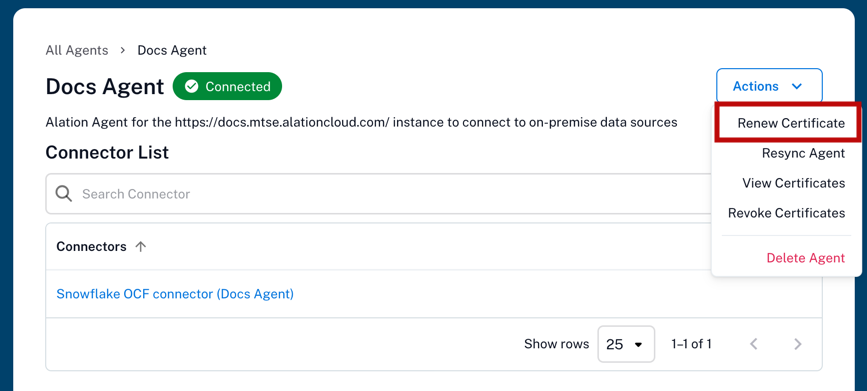Open the Show rows 25 dropdown
Image resolution: width=867 pixels, height=391 pixels.
click(626, 344)
